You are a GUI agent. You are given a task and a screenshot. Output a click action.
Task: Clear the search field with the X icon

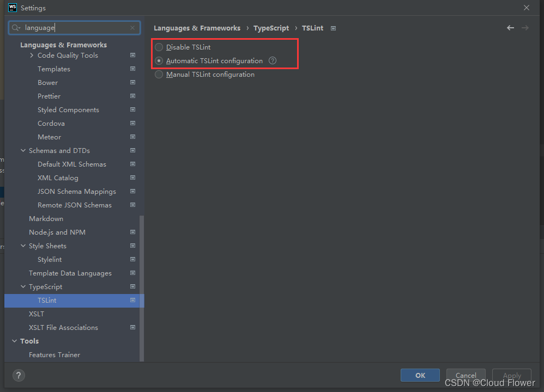click(x=132, y=27)
